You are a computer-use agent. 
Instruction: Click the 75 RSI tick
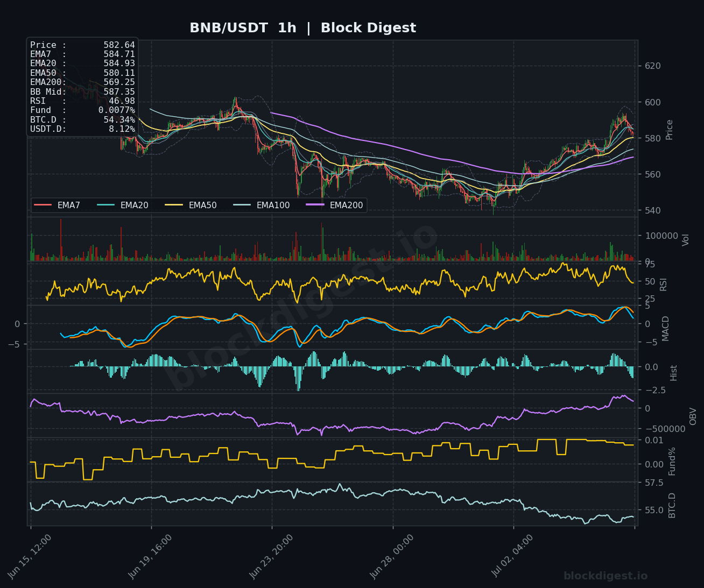(x=650, y=264)
